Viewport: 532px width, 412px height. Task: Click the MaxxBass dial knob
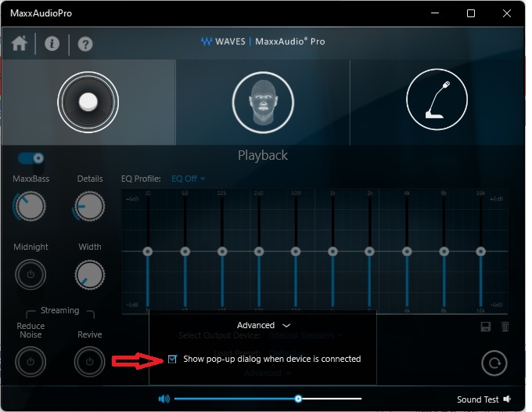31,207
